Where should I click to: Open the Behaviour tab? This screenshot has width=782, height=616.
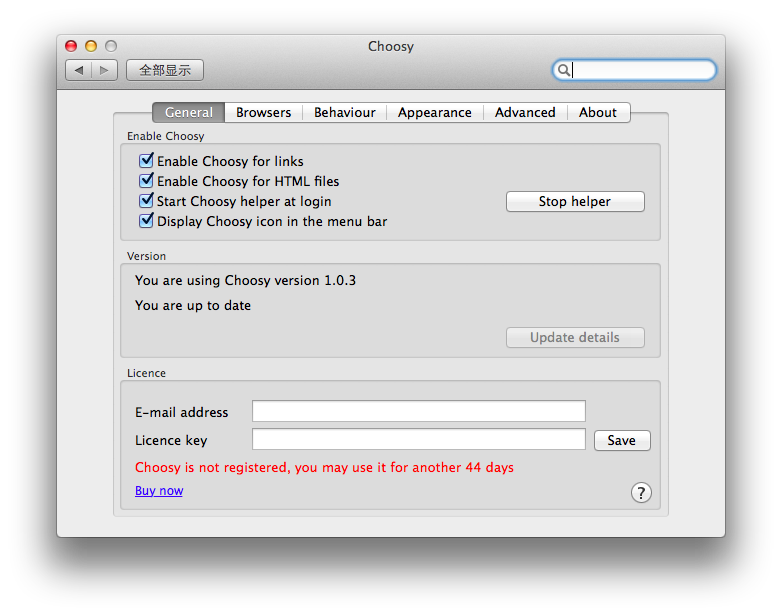pyautogui.click(x=344, y=113)
